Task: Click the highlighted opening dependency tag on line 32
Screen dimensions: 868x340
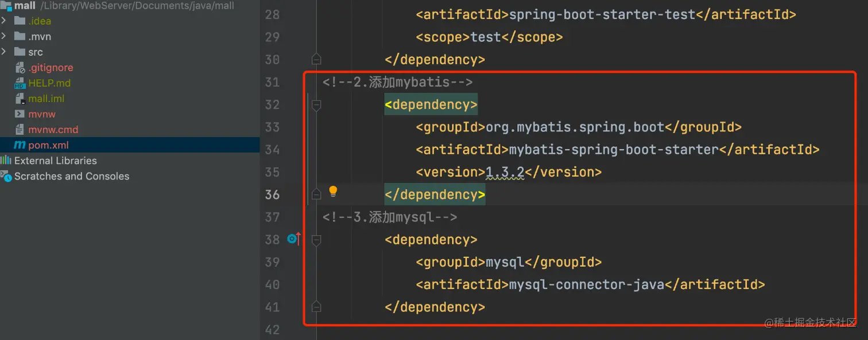Action: coord(431,104)
